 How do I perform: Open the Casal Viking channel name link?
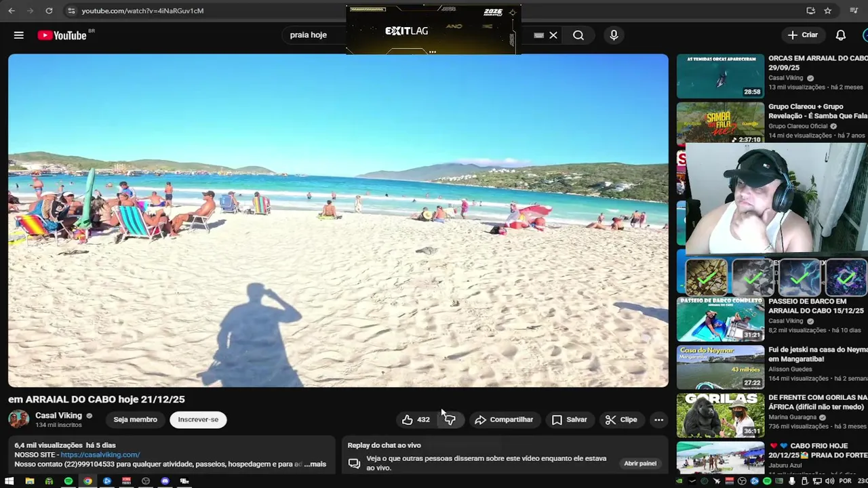[58, 415]
